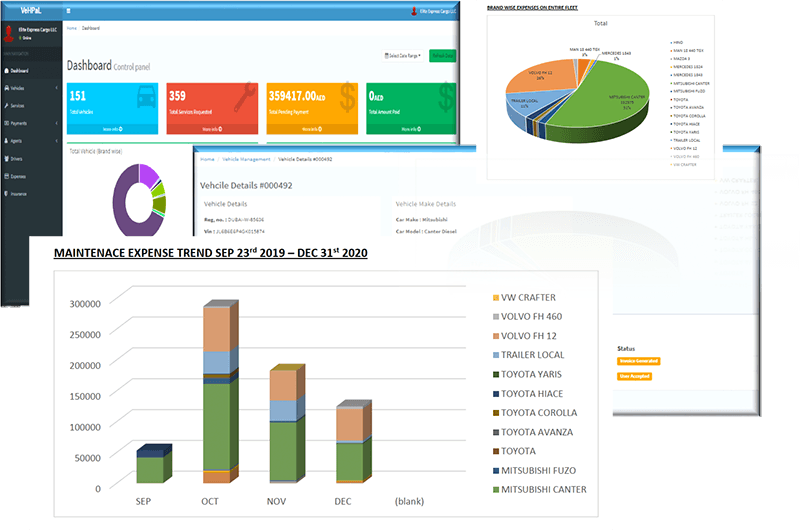Viewport: 800px width, 530px height.
Task: Open Agents in the sidebar
Action: (31, 141)
